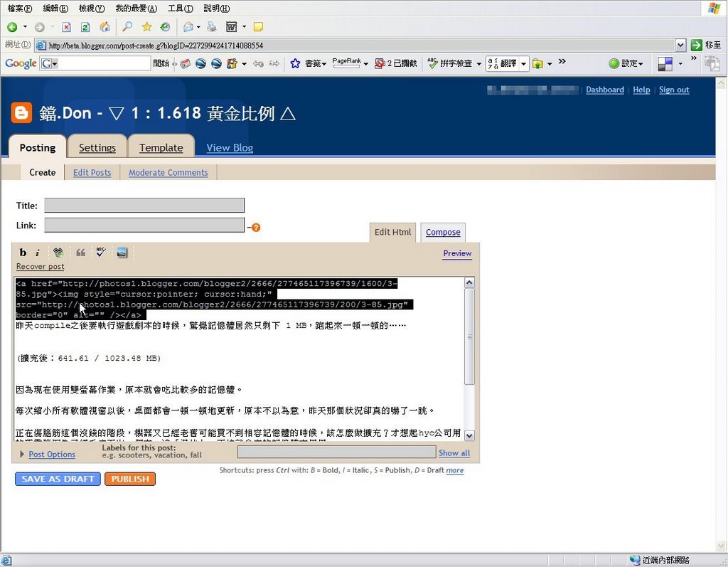Click the browser Forward arrow button
This screenshot has width=728, height=567.
click(x=40, y=27)
